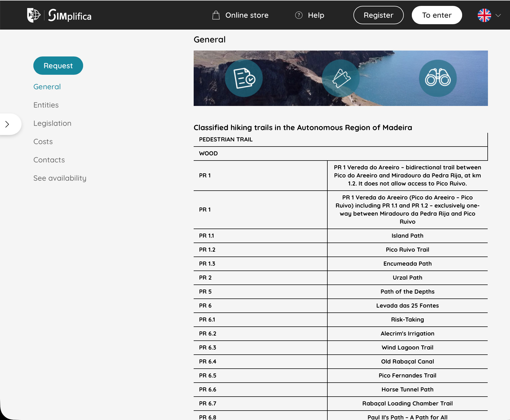
Task: Click the Classified hiking trails heading
Action: coord(303,127)
